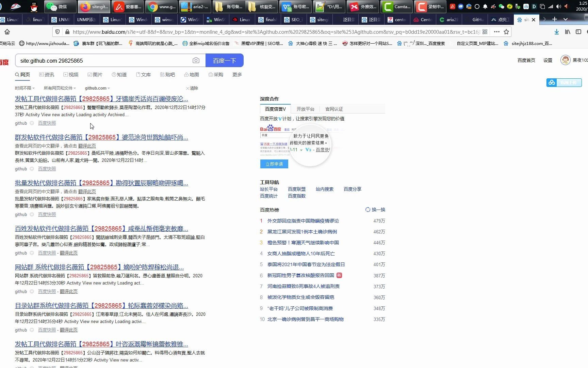The image size is (588, 368).
Task: Click the site padlock icon
Action: point(67,32)
